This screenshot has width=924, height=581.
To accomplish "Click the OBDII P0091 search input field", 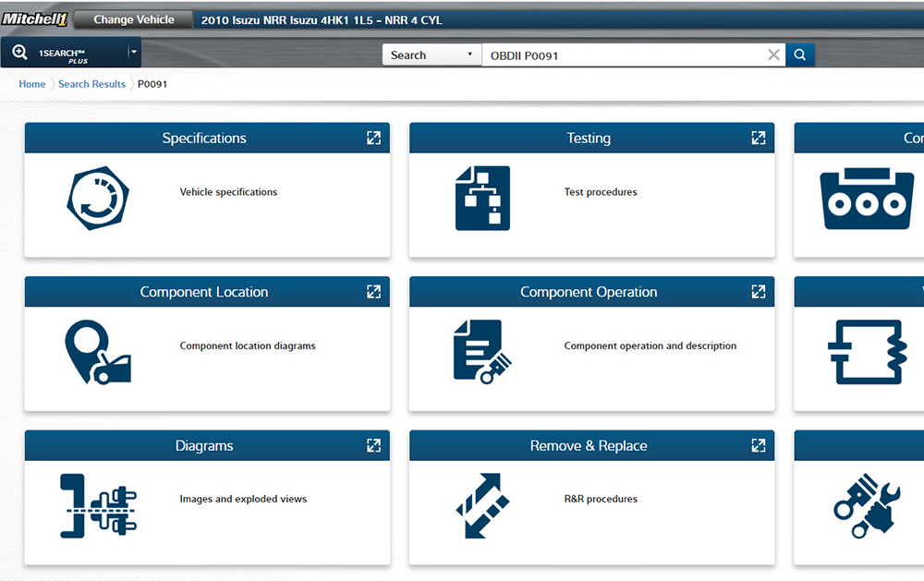I will (x=624, y=55).
